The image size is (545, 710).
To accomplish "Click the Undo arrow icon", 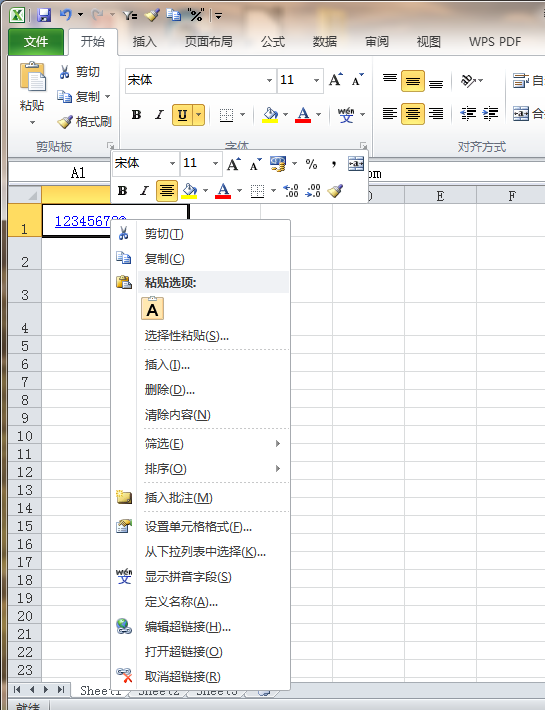I will click(66, 15).
